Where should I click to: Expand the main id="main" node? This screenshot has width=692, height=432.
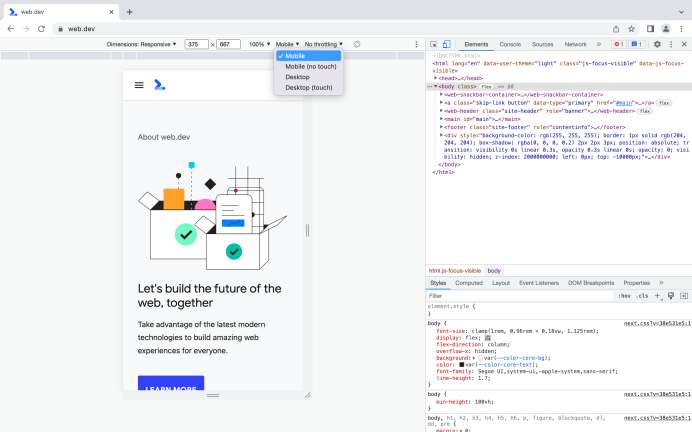click(441, 119)
